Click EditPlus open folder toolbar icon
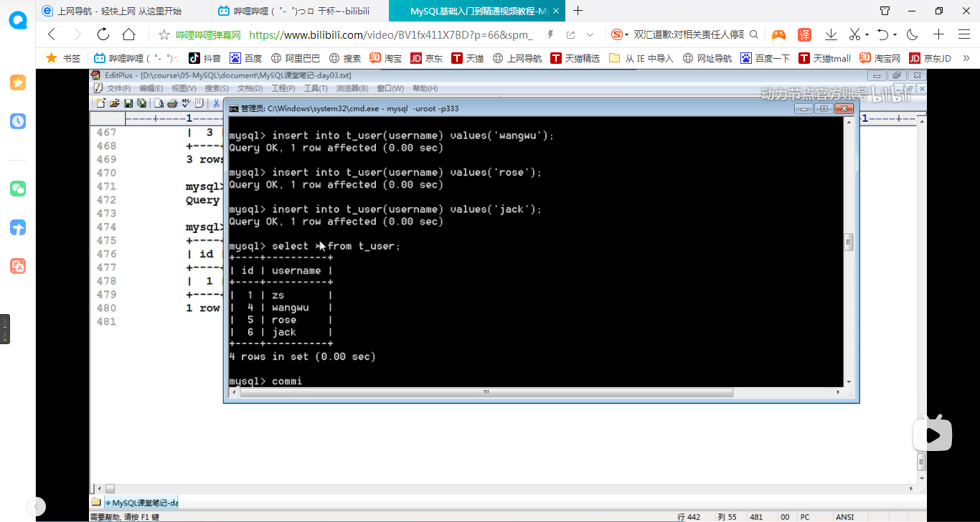 (x=115, y=103)
